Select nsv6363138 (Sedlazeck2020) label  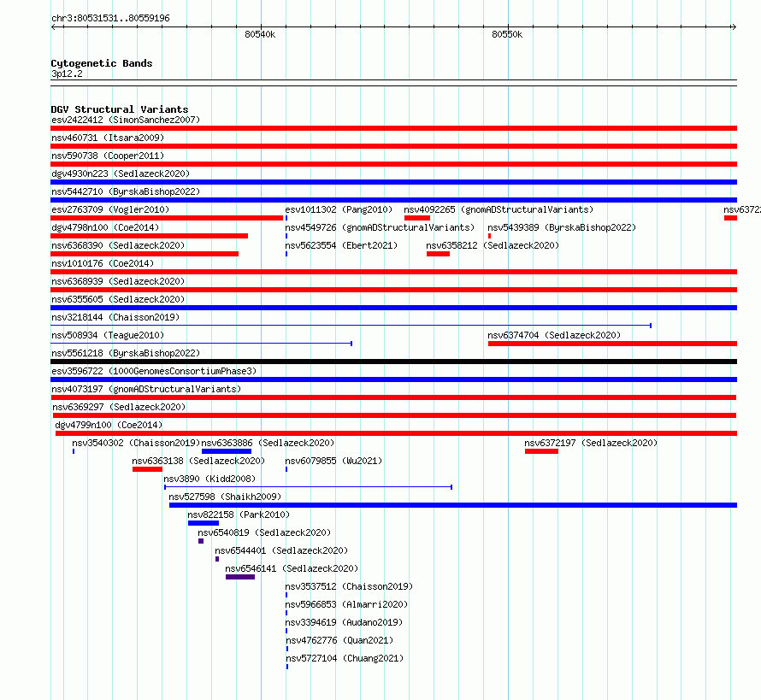198,461
